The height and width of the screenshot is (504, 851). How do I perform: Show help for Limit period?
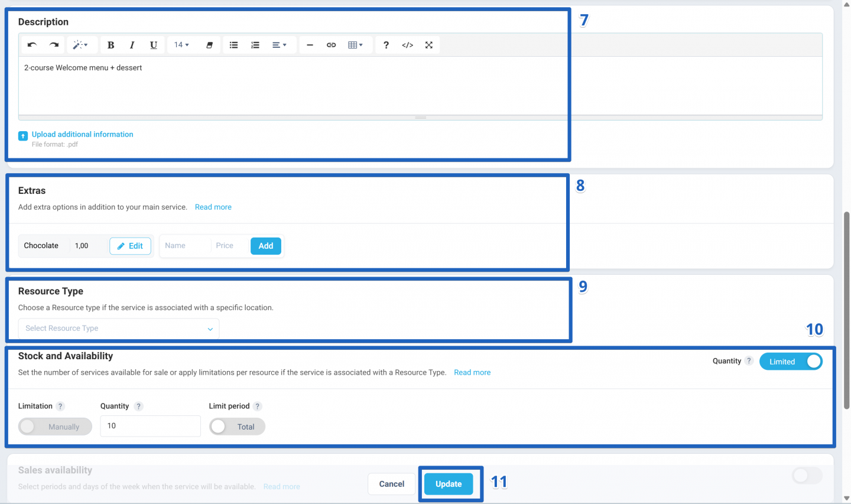tap(257, 407)
